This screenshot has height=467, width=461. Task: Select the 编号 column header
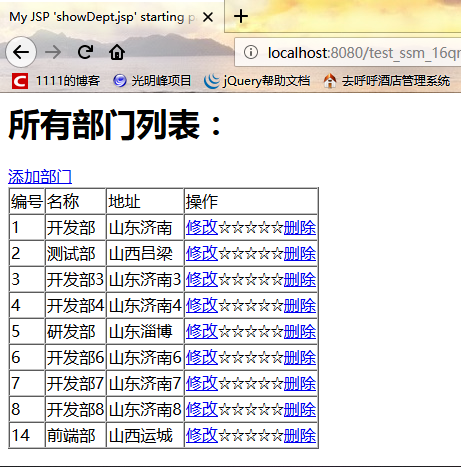click(27, 201)
